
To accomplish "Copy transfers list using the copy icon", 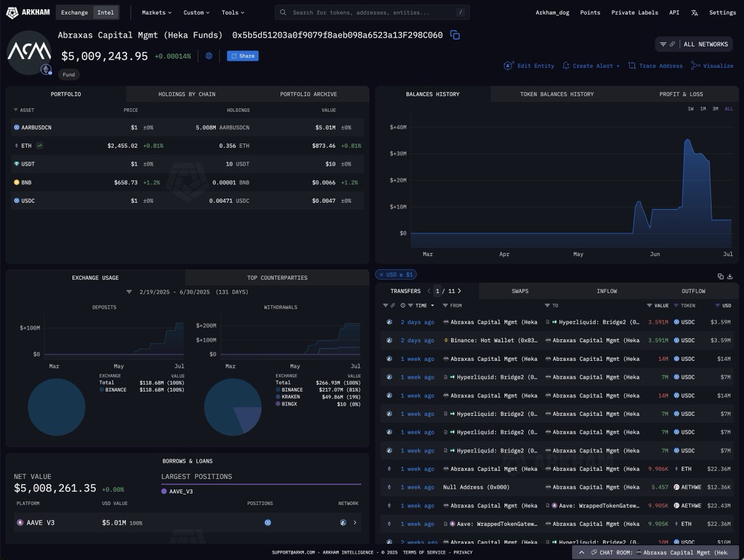I will (720, 276).
